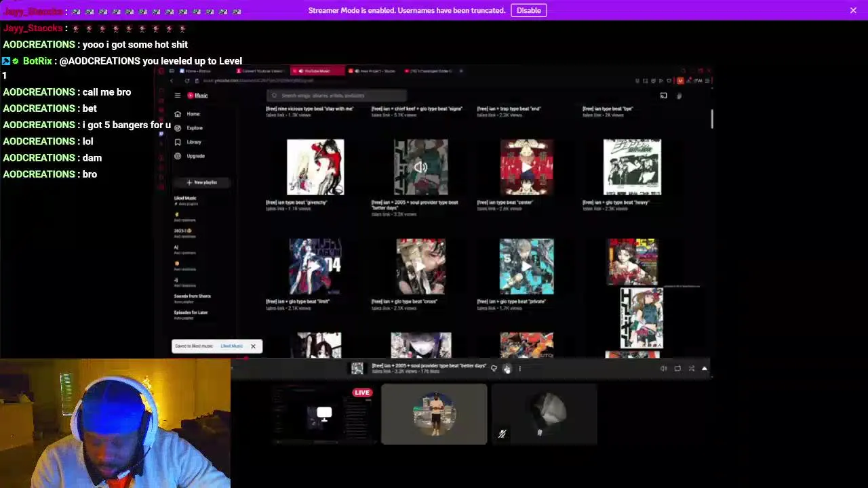Switch to the YouTube Music browser tab
The width and height of the screenshot is (868, 488).
tap(318, 70)
